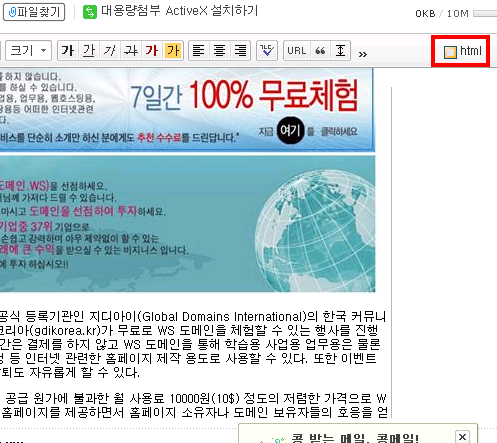
Task: Click the green ActiveX install icon
Action: [x=90, y=12]
